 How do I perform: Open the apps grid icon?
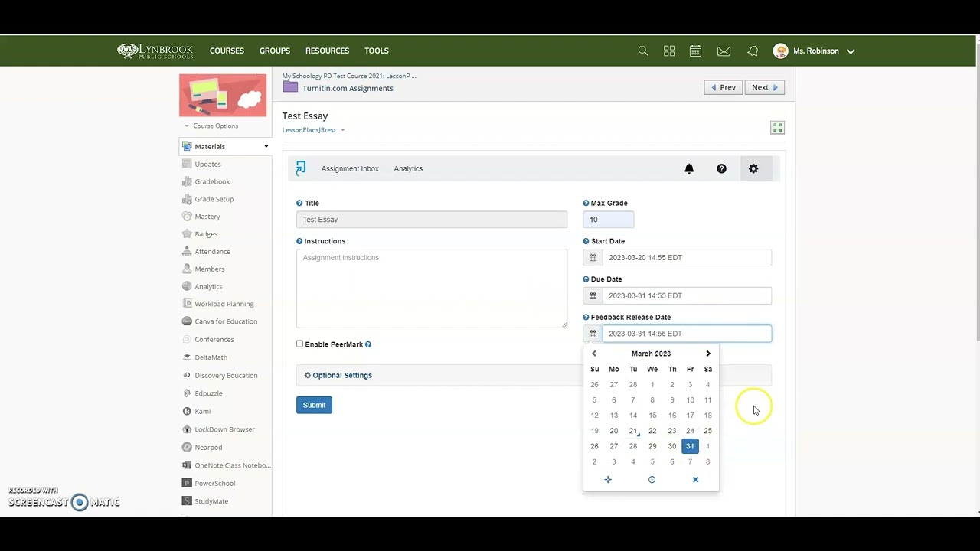tap(669, 51)
